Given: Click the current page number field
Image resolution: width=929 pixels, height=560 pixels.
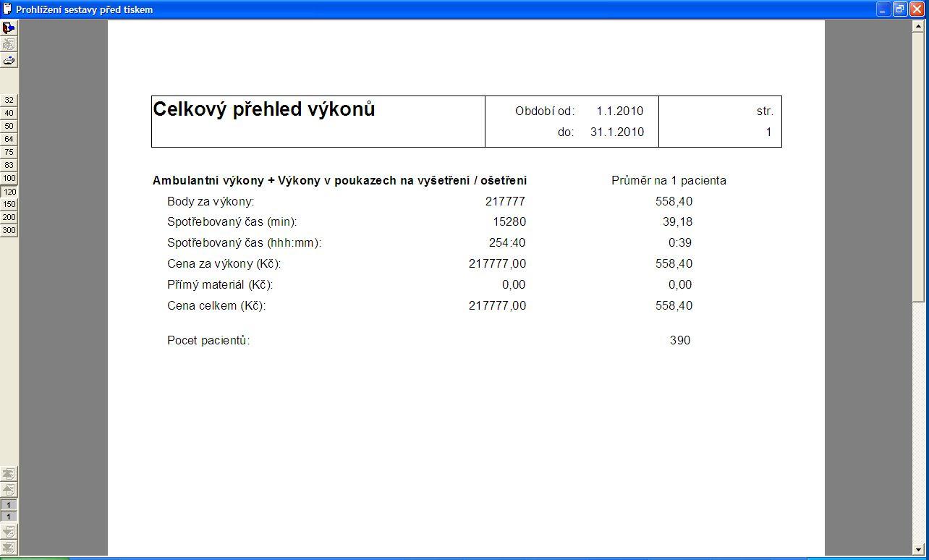Looking at the screenshot, I should point(9,504).
